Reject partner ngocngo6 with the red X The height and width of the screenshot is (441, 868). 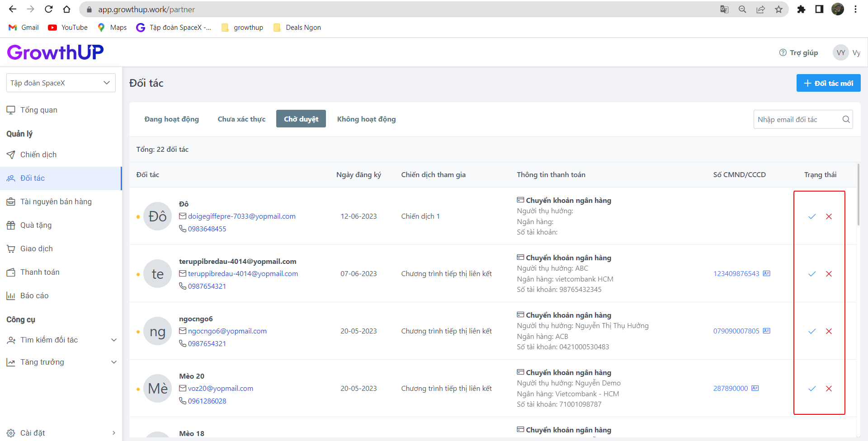(829, 331)
